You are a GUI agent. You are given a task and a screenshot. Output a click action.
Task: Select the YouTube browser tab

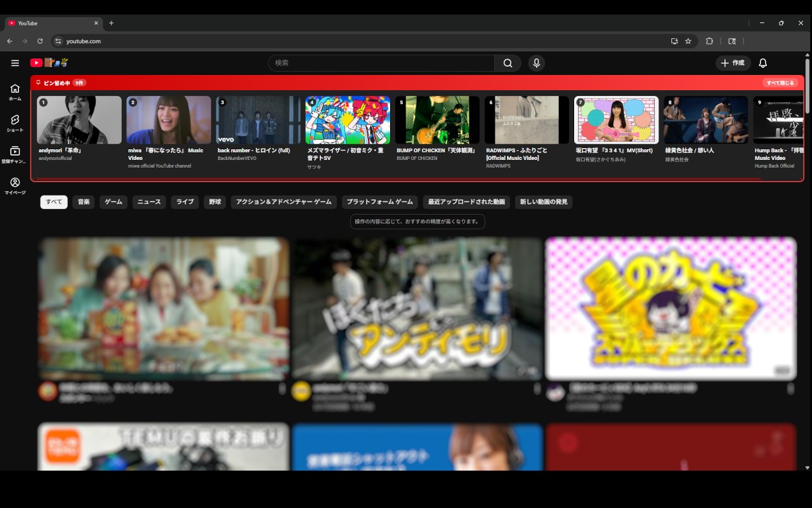[x=53, y=23]
